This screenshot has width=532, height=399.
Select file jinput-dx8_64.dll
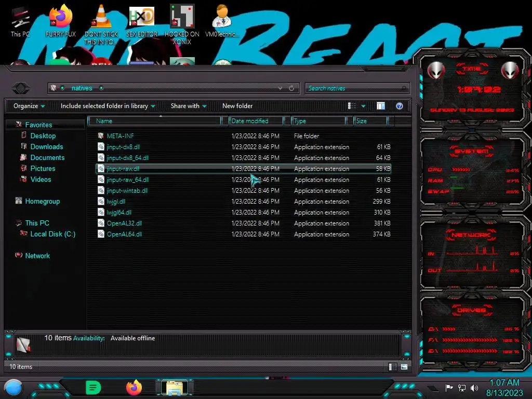(244, 158)
